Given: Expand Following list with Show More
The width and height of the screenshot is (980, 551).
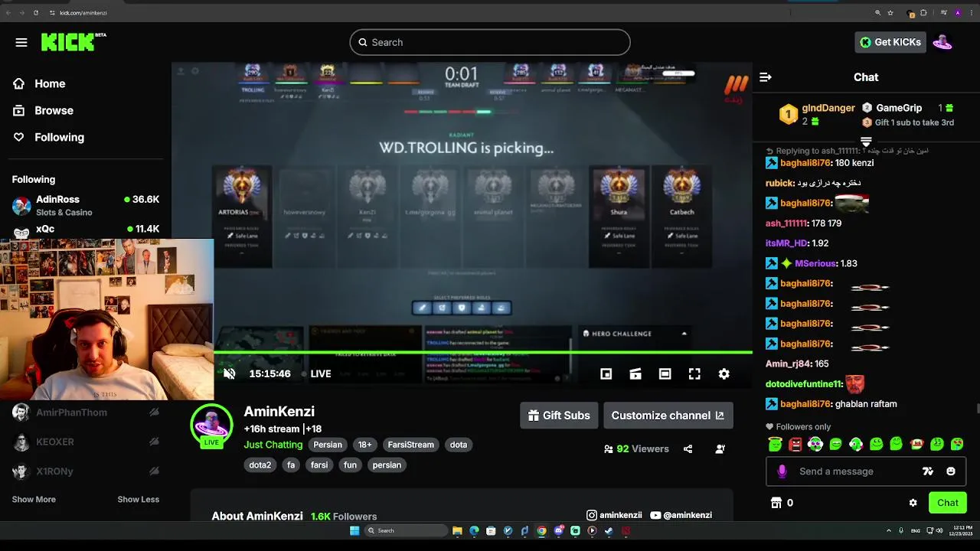Looking at the screenshot, I should click(x=34, y=499).
